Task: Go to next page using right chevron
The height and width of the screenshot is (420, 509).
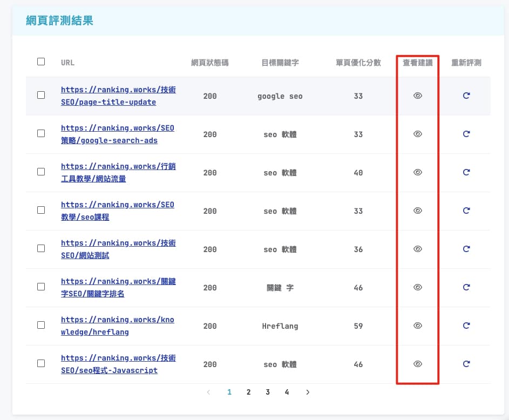Action: (308, 392)
